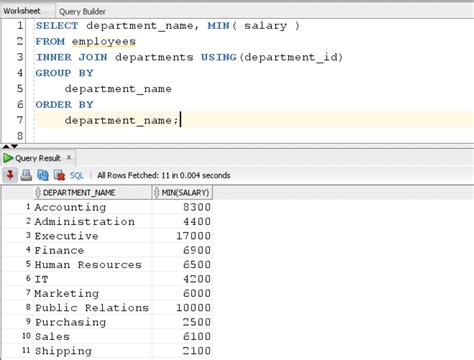Click salary value 6500 for Human Resources
Image resolution: width=474 pixels, height=360 pixels.
182,264
